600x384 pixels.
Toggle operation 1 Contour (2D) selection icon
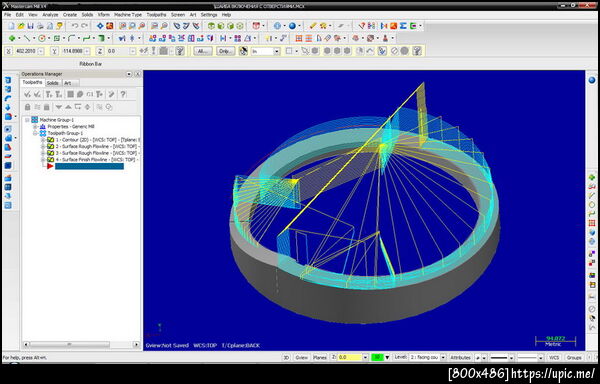pos(50,140)
